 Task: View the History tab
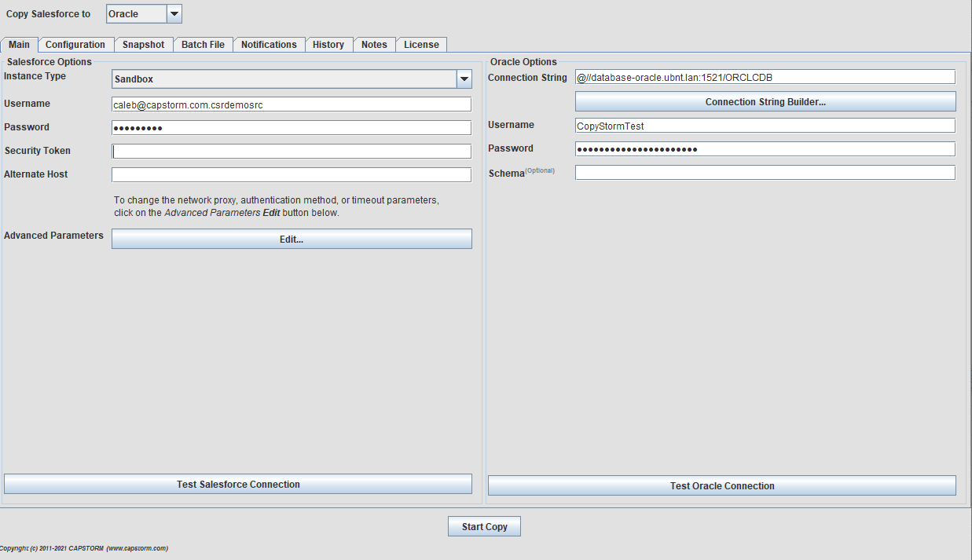(328, 45)
